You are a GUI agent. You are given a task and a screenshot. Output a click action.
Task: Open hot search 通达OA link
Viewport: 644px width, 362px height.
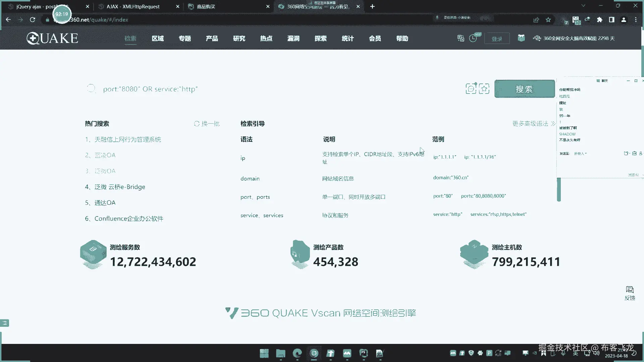tap(105, 203)
